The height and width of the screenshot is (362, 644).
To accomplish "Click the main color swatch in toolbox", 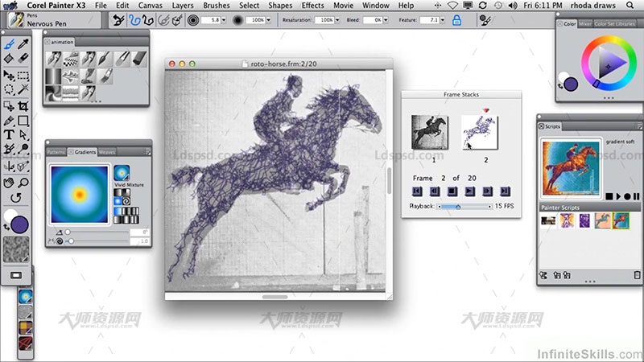I will click(x=19, y=225).
